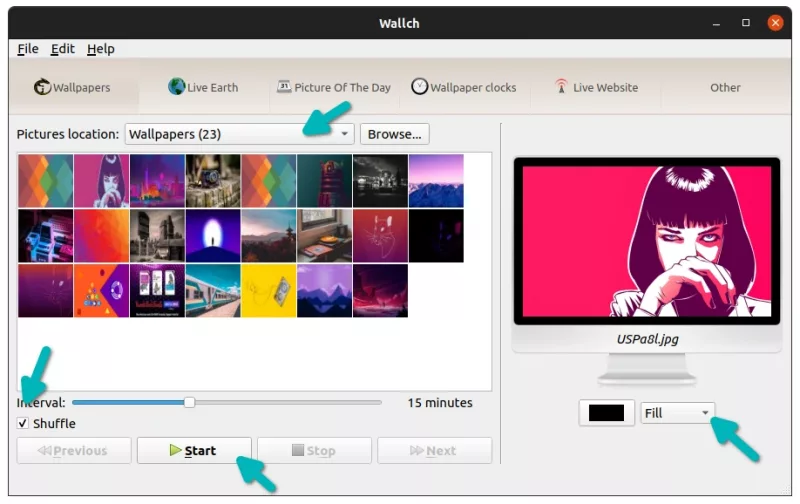Screen dimensions: 800x504
Task: Click the 15 minutes interval value
Action: (x=440, y=402)
